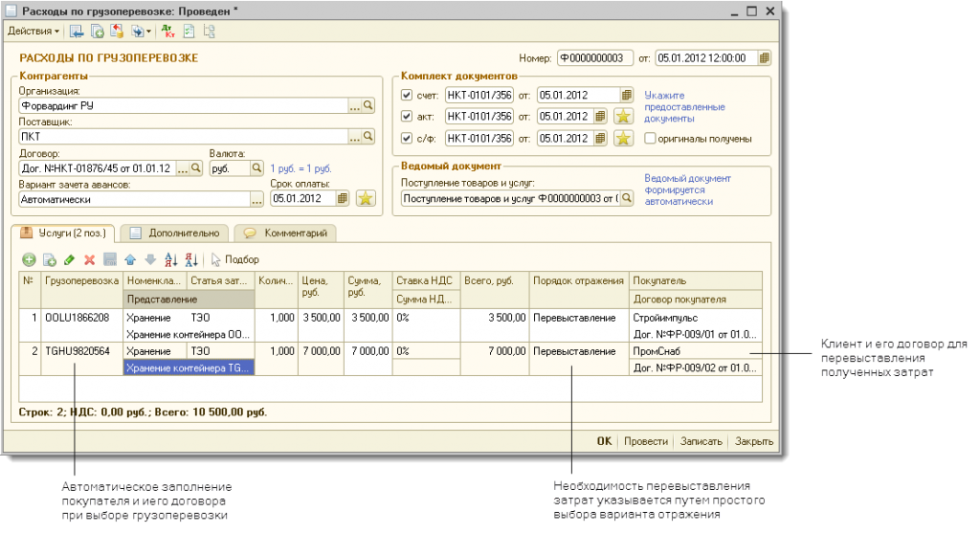
Task: Edit the current row with green pencil
Action: click(x=69, y=259)
